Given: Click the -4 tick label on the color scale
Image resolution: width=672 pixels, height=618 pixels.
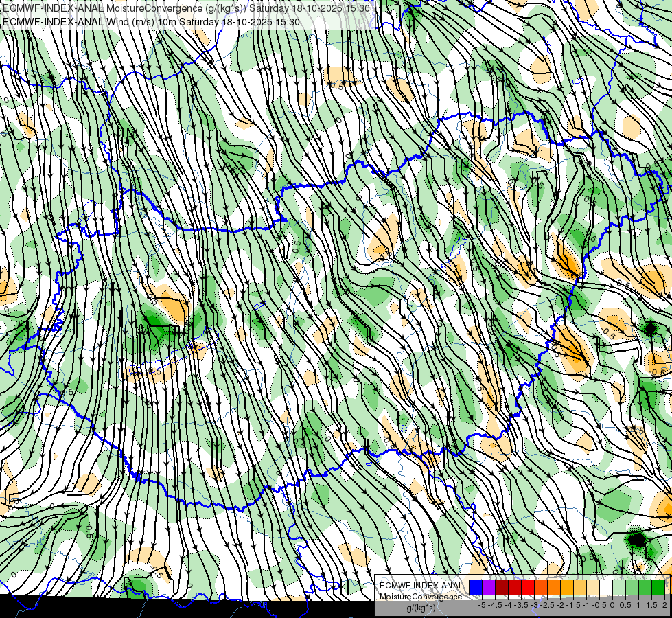Looking at the screenshot, I should click(x=508, y=605).
